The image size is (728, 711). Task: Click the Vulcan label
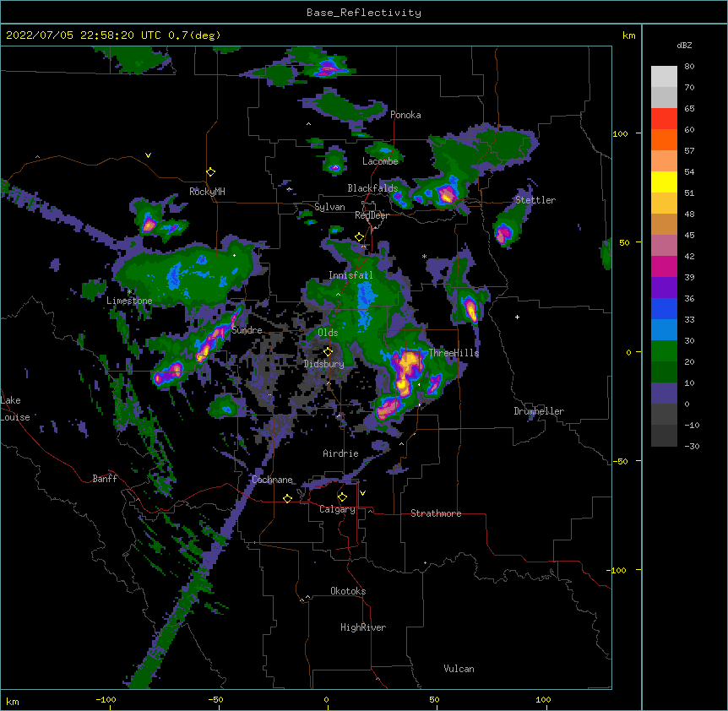tap(459, 669)
